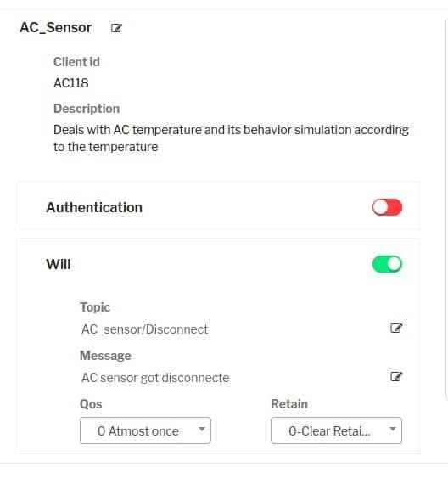
Task: Click the Retain dropdown arrow
Action: [393, 430]
